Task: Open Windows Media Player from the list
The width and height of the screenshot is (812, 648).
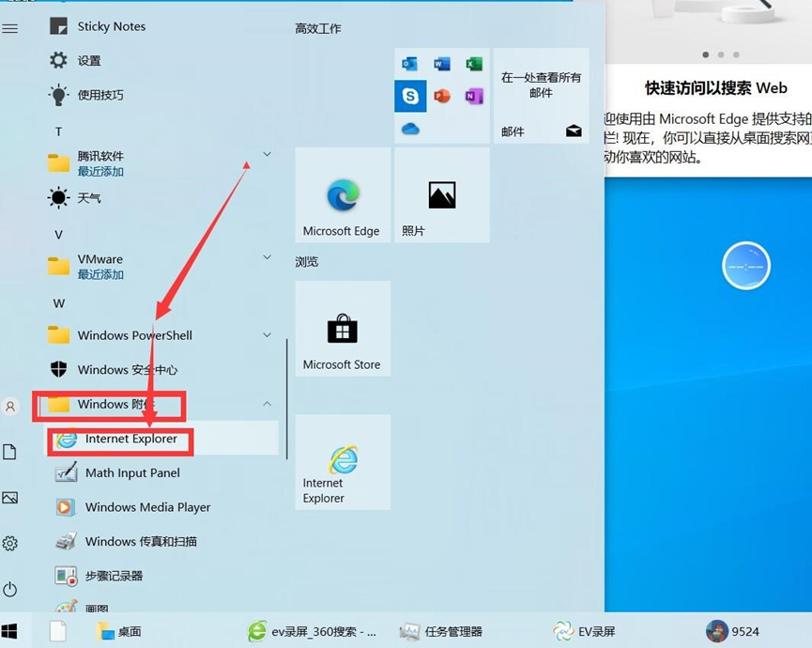Action: click(147, 507)
